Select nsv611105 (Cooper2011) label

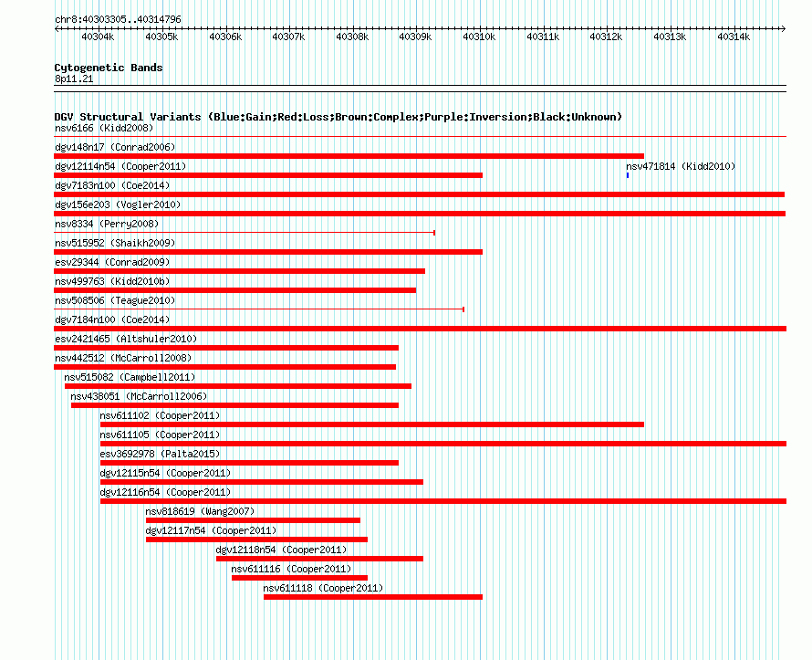pyautogui.click(x=160, y=435)
